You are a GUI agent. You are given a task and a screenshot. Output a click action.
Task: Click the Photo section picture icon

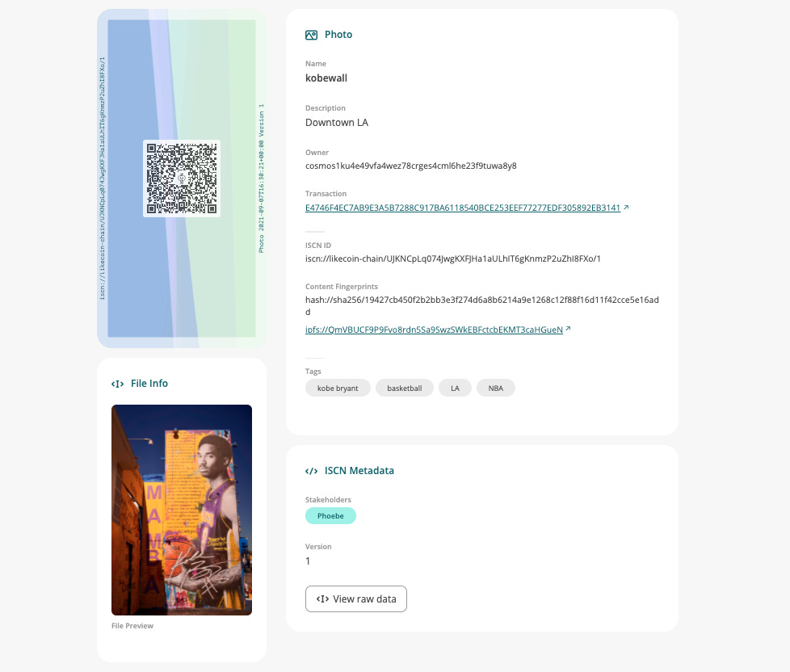pyautogui.click(x=311, y=35)
